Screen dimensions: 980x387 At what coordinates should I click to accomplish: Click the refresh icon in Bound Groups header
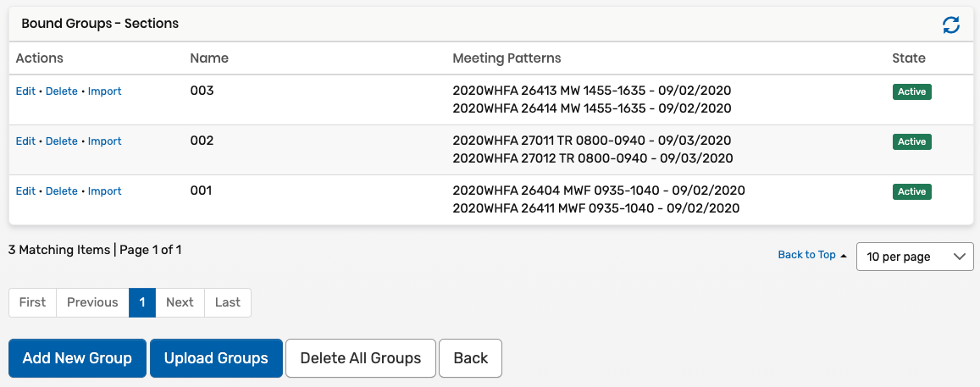(951, 25)
